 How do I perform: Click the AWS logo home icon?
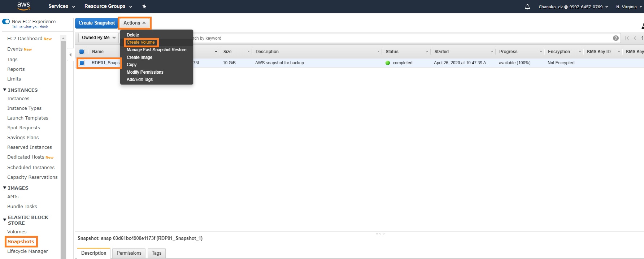(x=23, y=6)
